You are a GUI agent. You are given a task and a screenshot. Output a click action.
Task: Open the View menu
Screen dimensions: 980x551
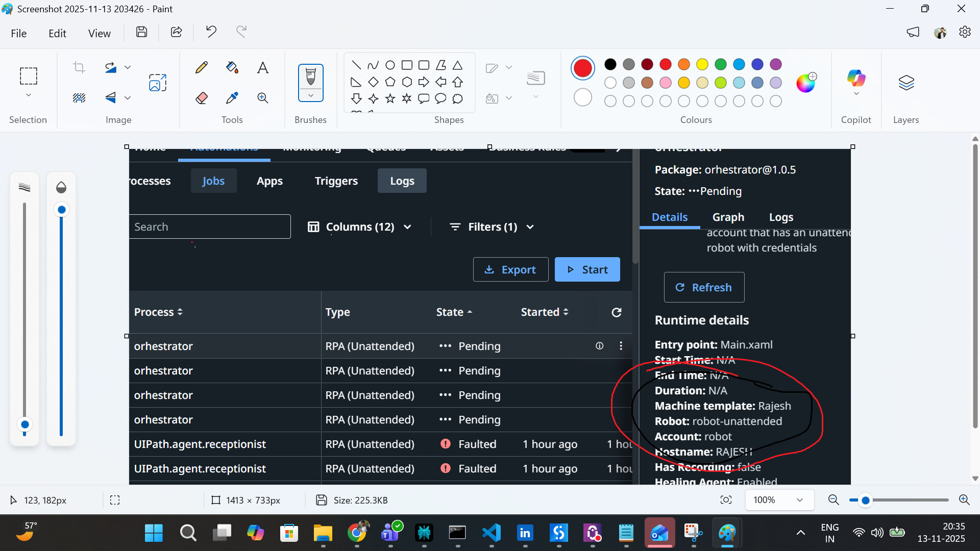[99, 33]
